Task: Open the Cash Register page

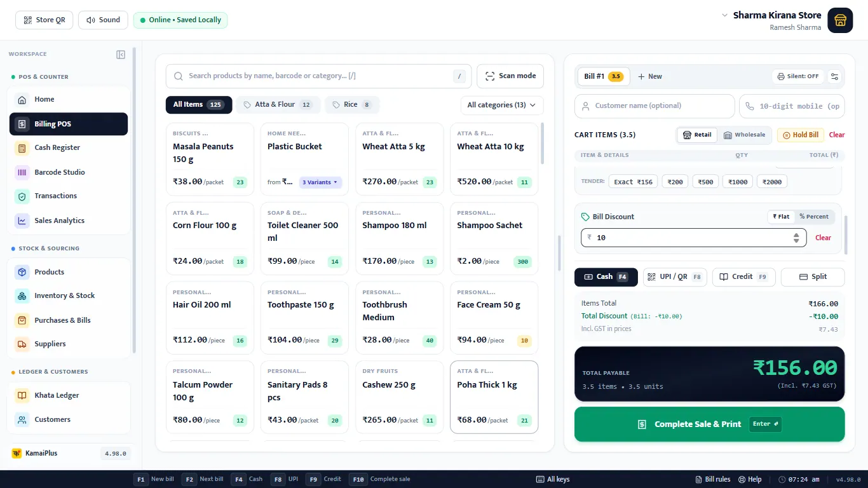Action: coord(69,147)
